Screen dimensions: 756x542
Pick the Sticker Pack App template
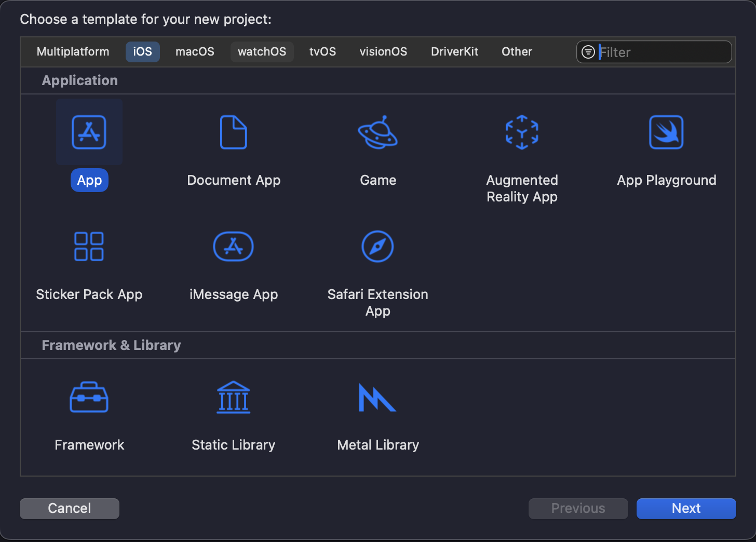coord(89,247)
